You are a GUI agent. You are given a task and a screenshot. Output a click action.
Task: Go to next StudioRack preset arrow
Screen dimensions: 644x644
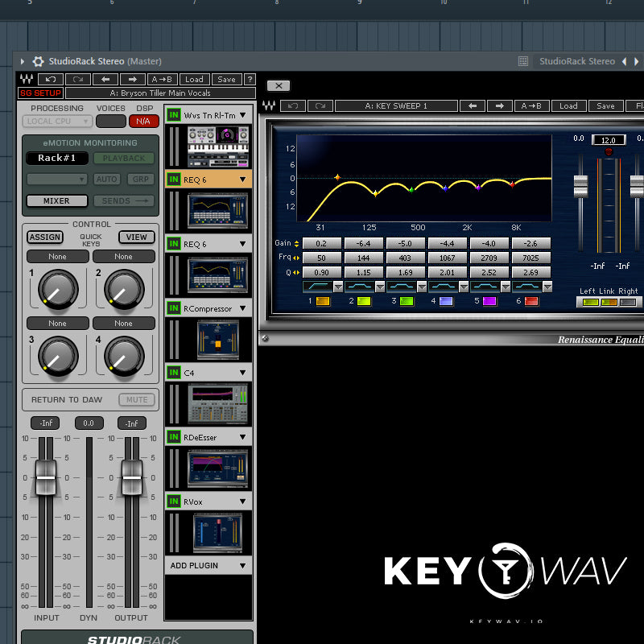[x=132, y=79]
